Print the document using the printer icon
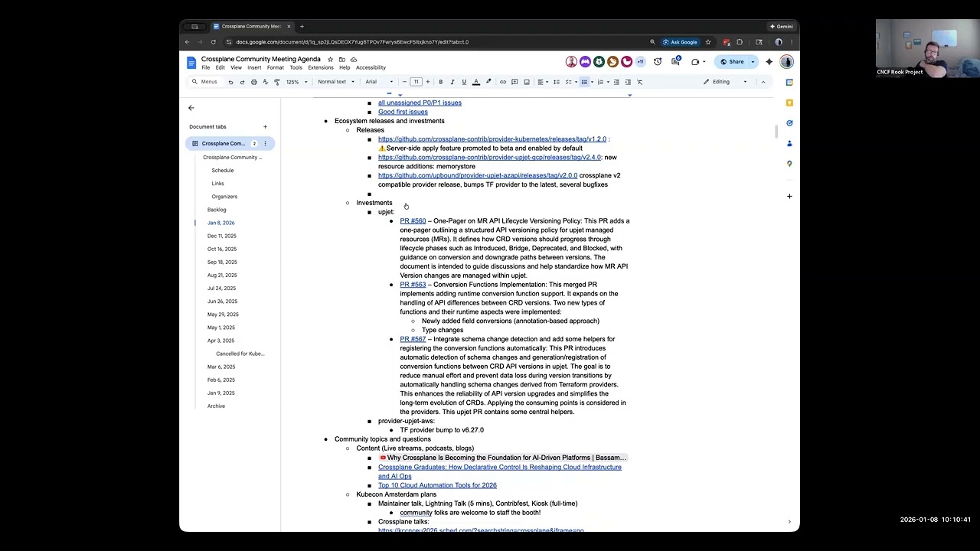 coord(254,82)
